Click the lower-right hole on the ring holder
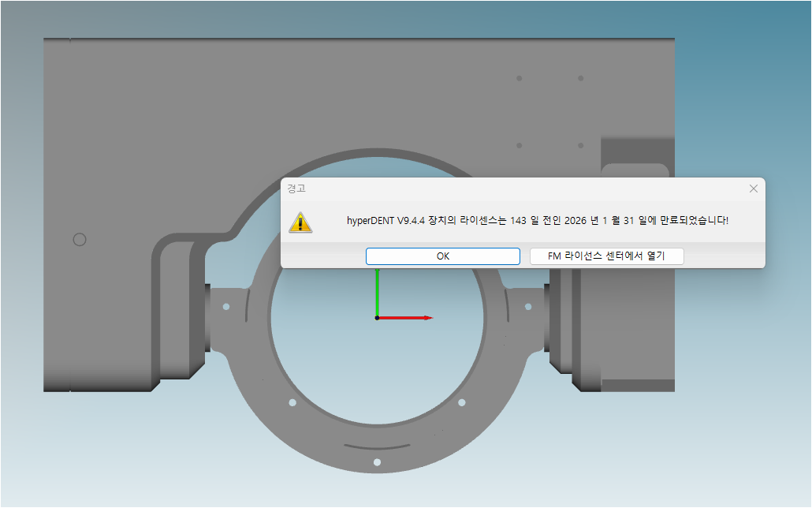The width and height of the screenshot is (812, 508). click(x=461, y=402)
